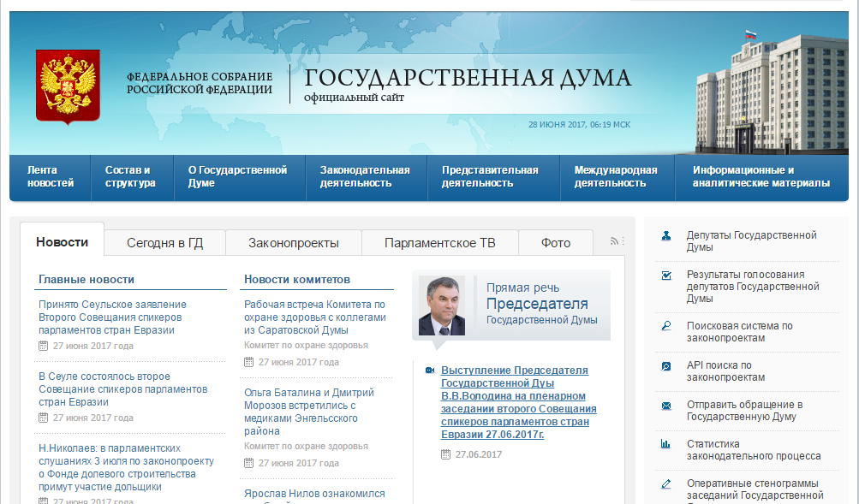Open the Лента новостей menu
Image resolution: width=859 pixels, height=504 pixels.
51,177
